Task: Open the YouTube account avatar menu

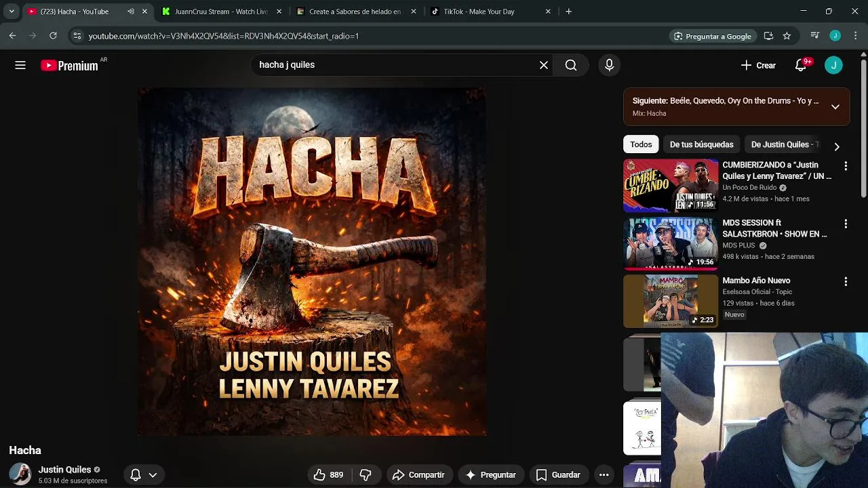Action: (x=833, y=65)
